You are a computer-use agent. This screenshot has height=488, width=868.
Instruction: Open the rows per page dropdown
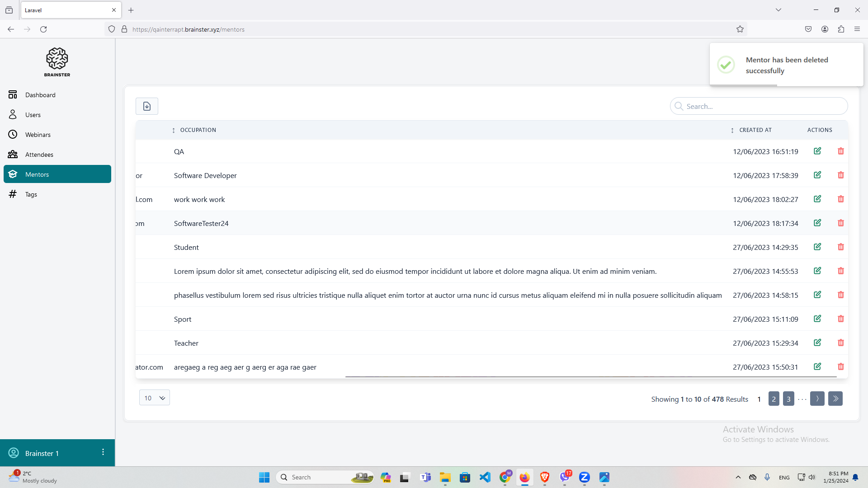(x=155, y=398)
